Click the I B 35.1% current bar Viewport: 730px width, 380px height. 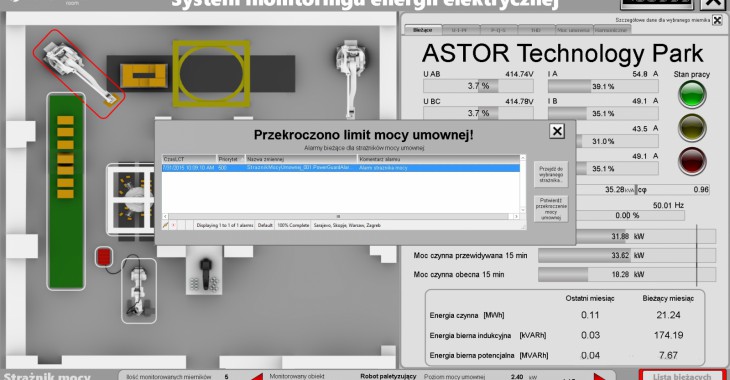603,113
